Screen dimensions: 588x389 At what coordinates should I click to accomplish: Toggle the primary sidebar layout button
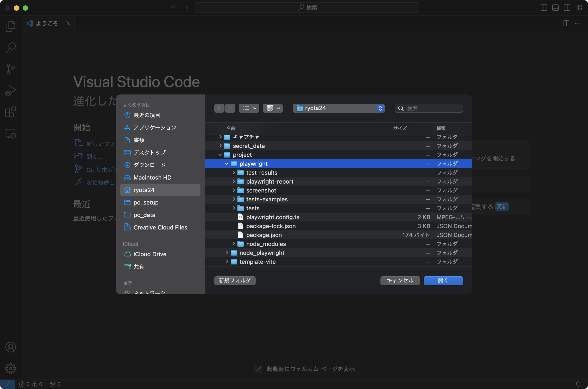(x=544, y=8)
